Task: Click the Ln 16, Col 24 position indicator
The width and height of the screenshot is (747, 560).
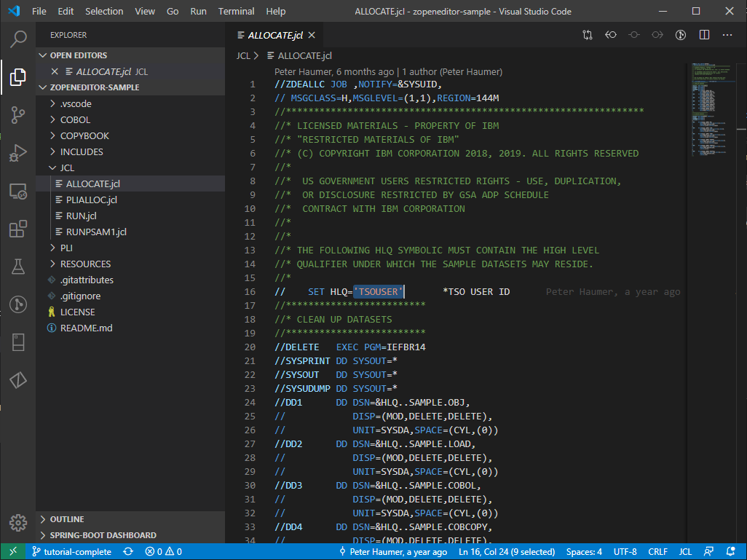Action: (x=507, y=551)
